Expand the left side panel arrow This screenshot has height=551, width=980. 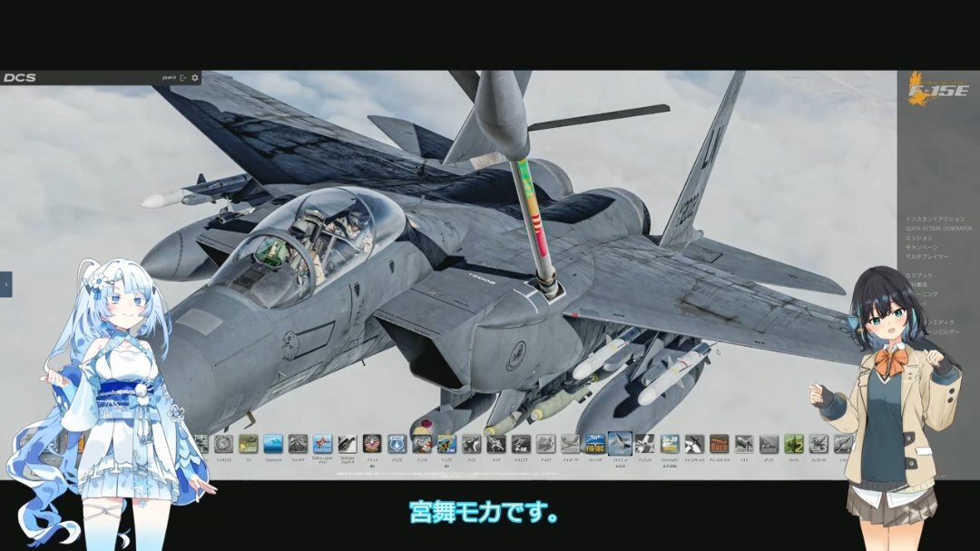point(5,284)
